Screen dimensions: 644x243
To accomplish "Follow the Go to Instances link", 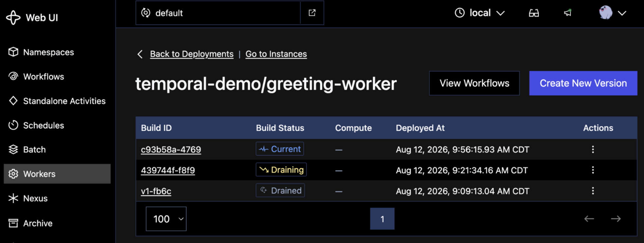I will [x=276, y=54].
